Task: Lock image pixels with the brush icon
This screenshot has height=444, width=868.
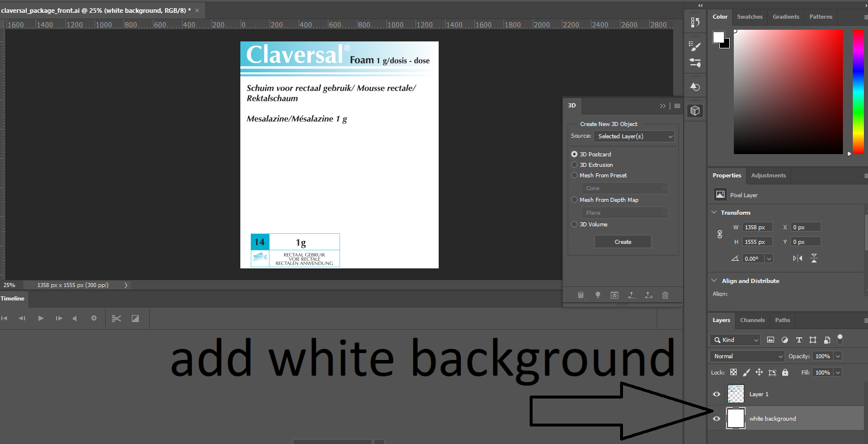Action: [747, 372]
